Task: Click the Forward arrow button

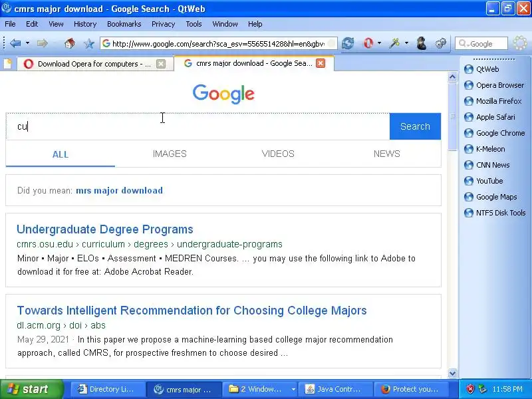Action: coord(43,43)
